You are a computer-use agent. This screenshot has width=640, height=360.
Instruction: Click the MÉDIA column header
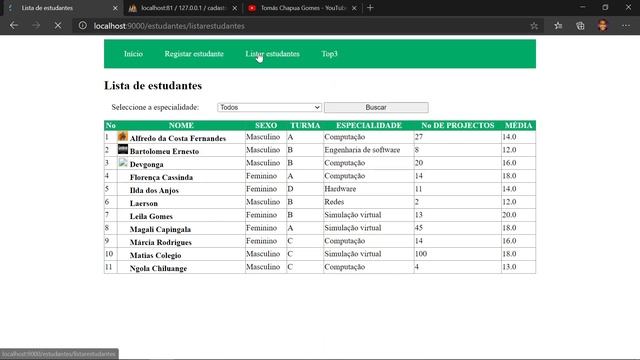pos(518,125)
